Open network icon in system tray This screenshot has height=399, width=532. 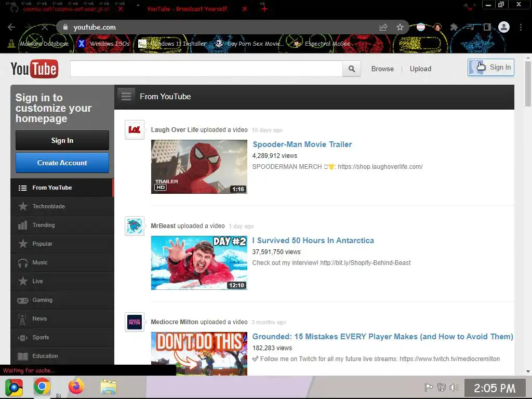pyautogui.click(x=442, y=387)
